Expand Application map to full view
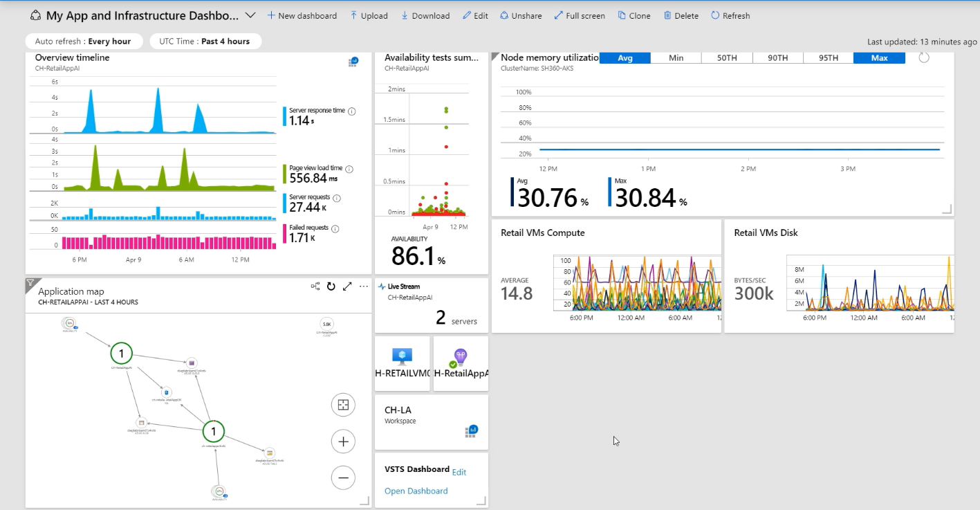Viewport: 980px width, 510px height. click(x=347, y=286)
